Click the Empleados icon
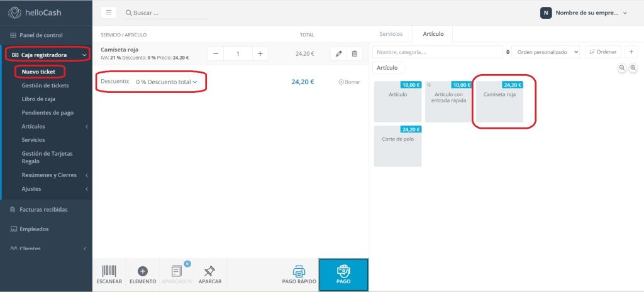This screenshot has height=292, width=644. coord(13,229)
